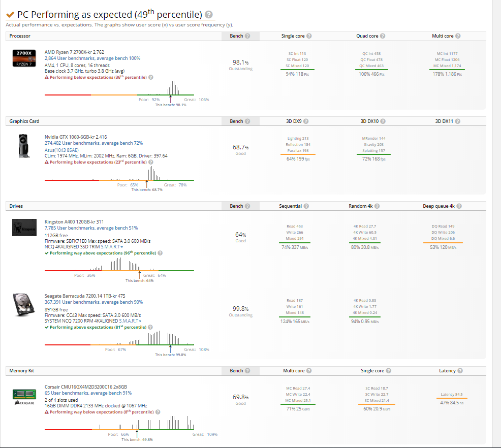
Task: Click DX9 64% 199 fps result
Action: point(298,159)
